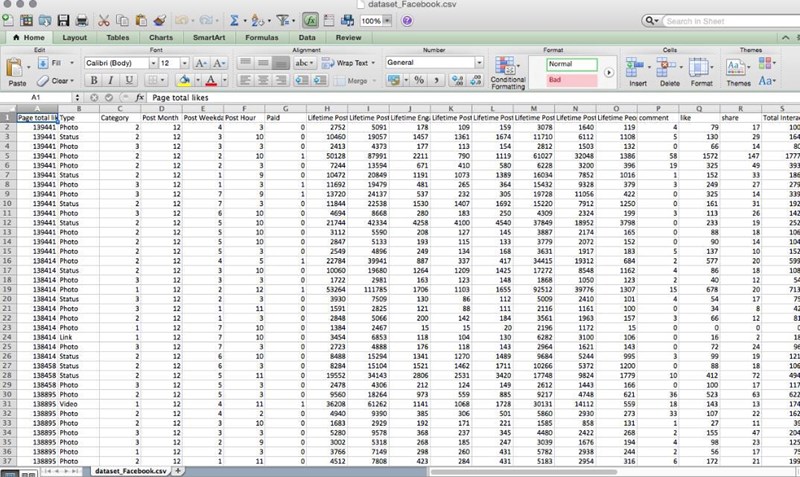This screenshot has height=477, width=800.
Task: Apply the Bad cell style
Action: (571, 79)
